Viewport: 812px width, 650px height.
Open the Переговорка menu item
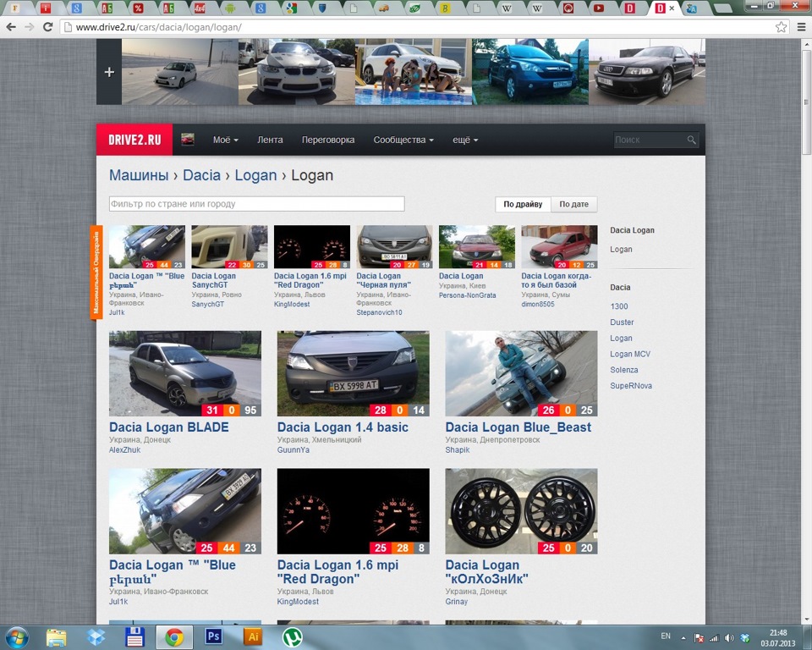328,140
